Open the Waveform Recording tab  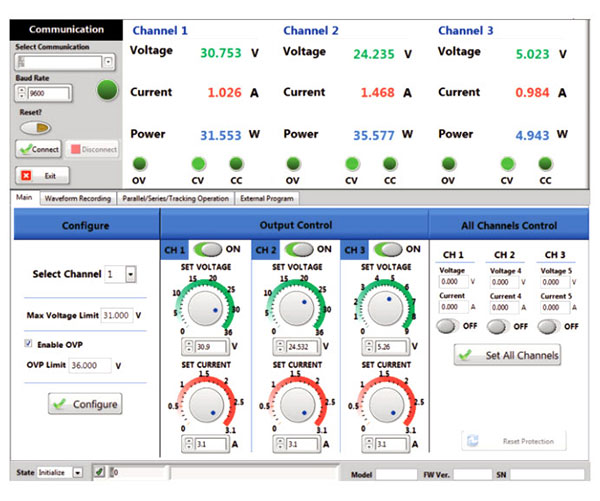78,198
